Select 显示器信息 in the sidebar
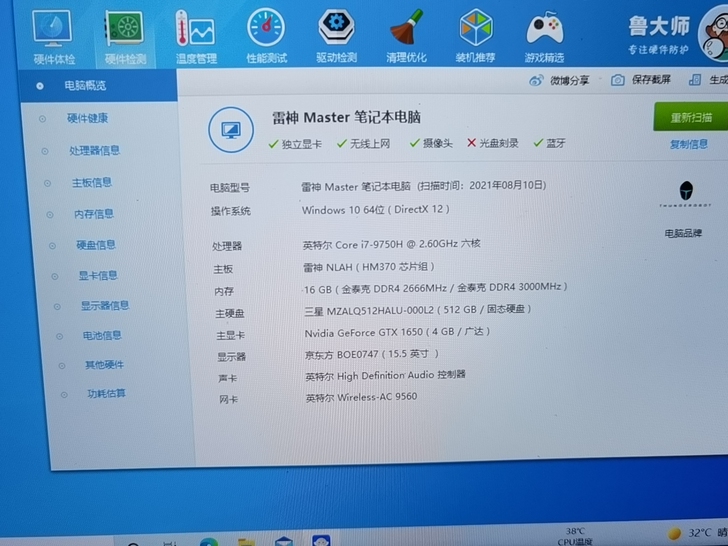This screenshot has width=728, height=546. pos(105,306)
